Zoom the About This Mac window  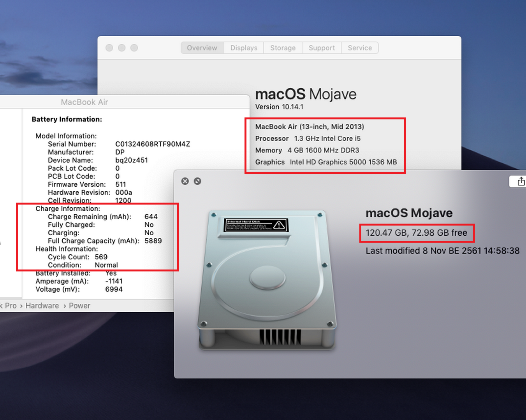pos(134,48)
